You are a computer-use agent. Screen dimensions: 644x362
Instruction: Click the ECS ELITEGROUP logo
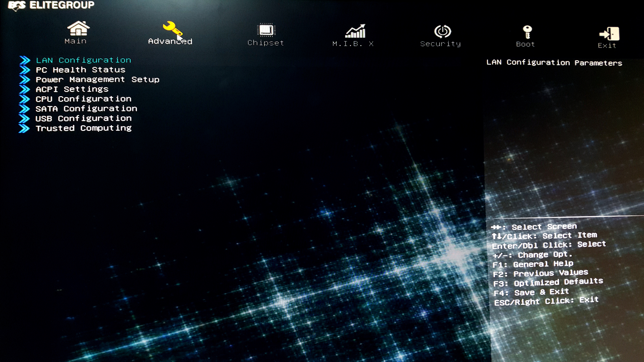point(51,5)
